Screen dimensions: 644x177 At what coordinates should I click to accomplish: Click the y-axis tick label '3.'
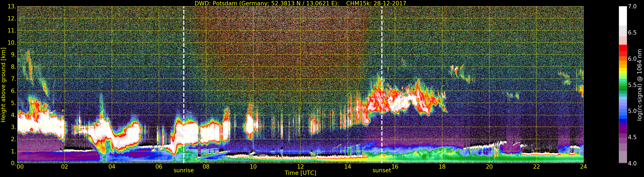pyautogui.click(x=14, y=127)
